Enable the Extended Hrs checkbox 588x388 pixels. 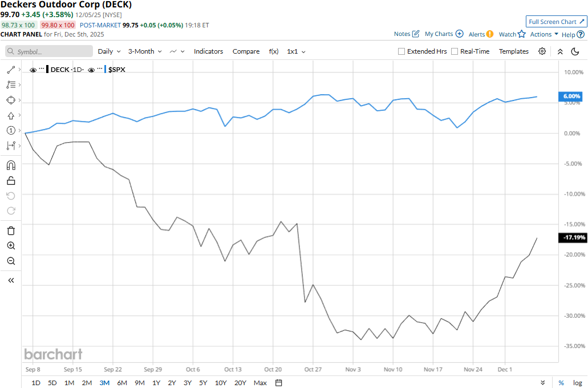click(402, 51)
